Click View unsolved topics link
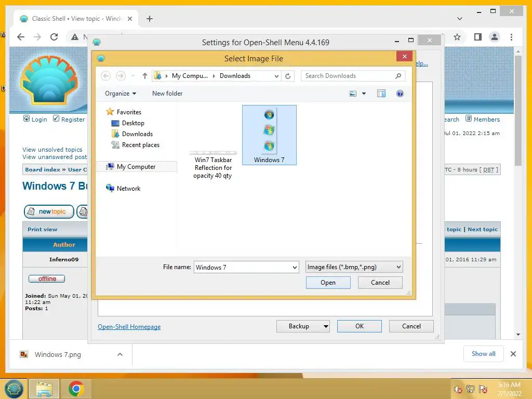This screenshot has width=532, height=399. point(52,150)
